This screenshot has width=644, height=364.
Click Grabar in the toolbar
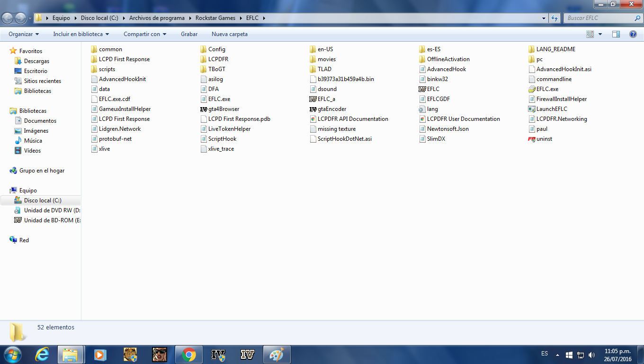tap(189, 34)
